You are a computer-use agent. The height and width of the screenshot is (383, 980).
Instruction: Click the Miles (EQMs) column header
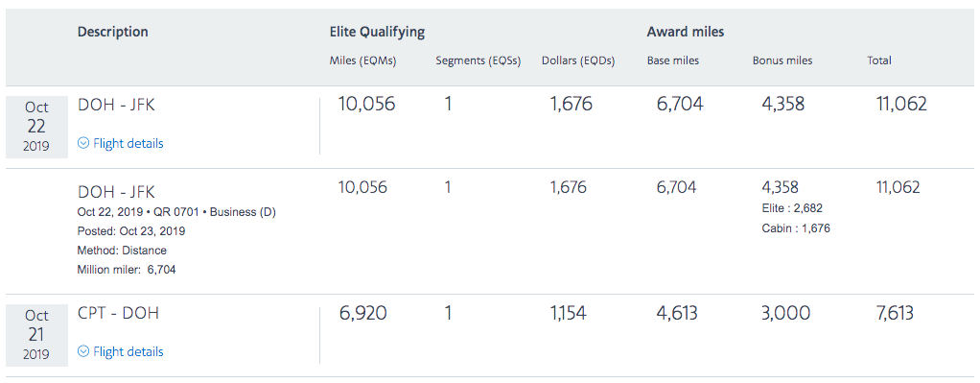(x=362, y=60)
